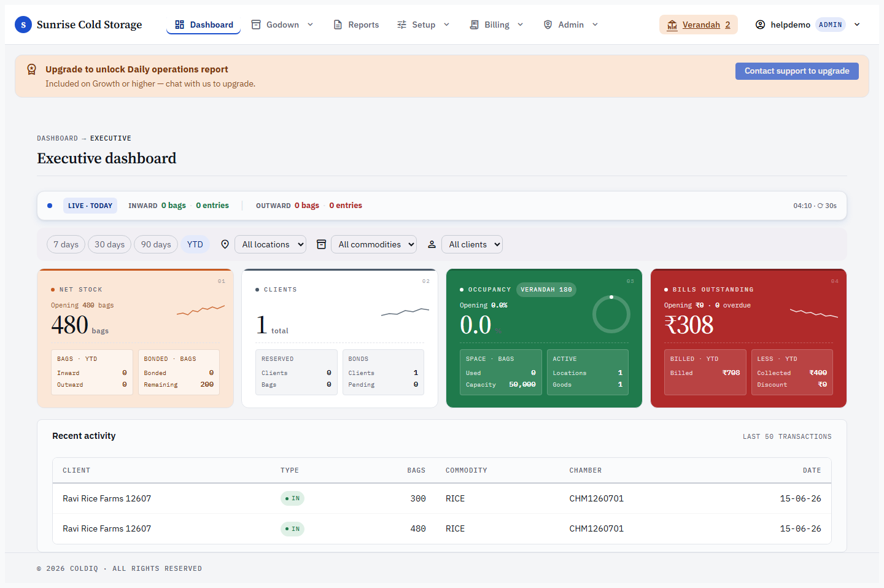This screenshot has width=884, height=588.
Task: Click the Billed ₹708 value
Action: [731, 373]
